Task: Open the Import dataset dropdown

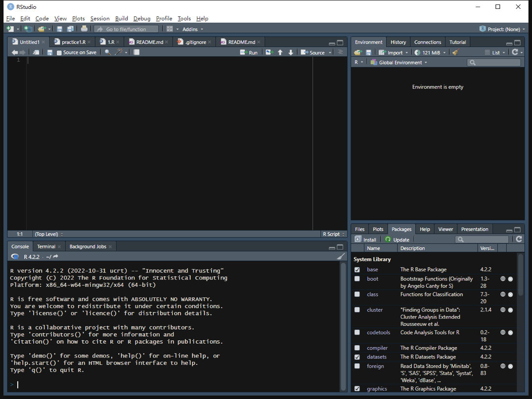Action: tap(394, 52)
